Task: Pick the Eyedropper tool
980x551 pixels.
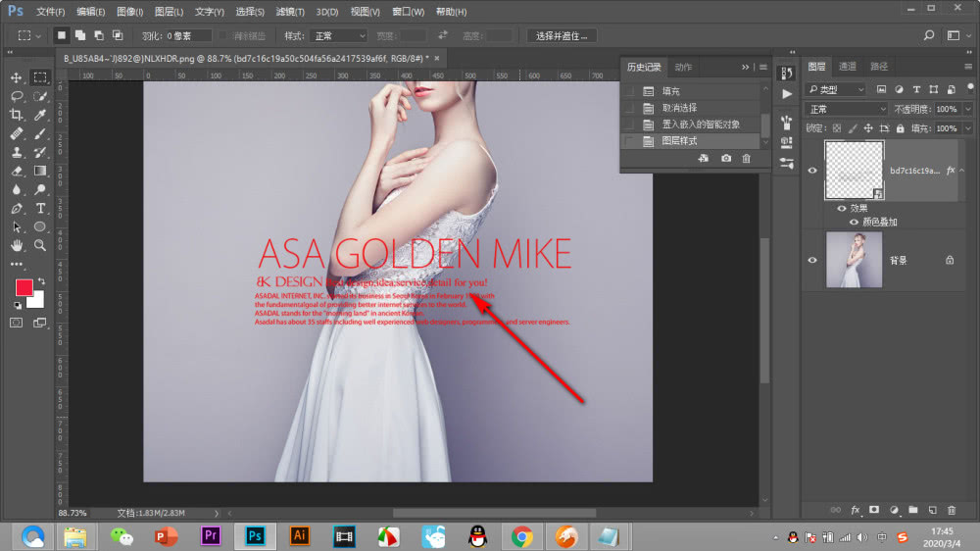Action: (x=40, y=115)
